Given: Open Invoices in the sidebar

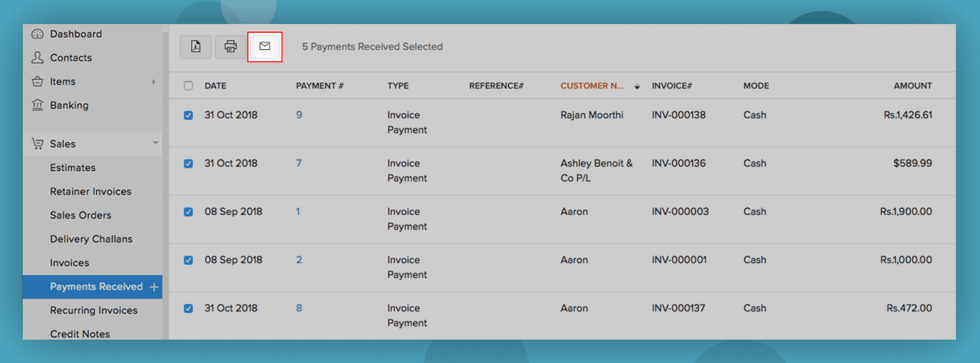Looking at the screenshot, I should tap(69, 263).
